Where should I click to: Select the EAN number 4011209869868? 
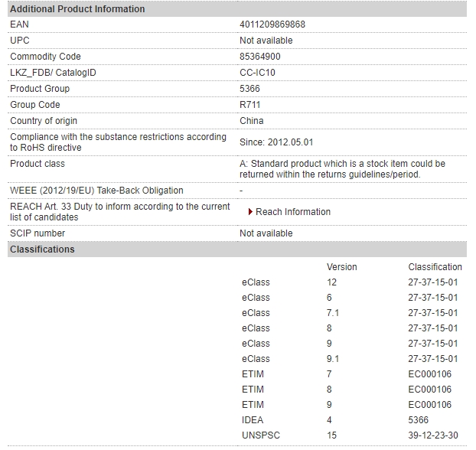272,24
